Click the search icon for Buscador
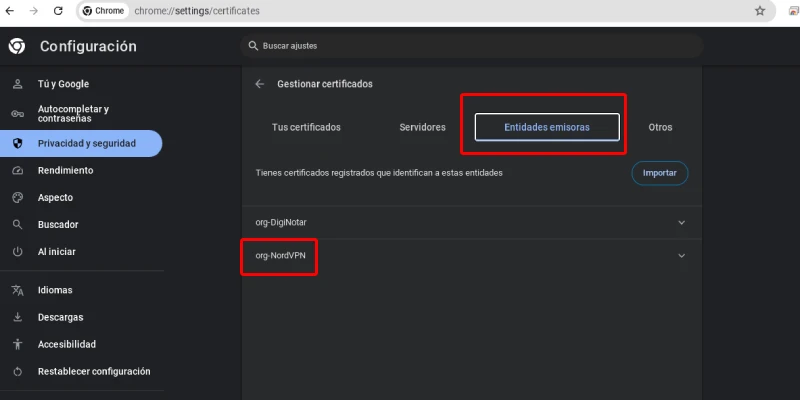This screenshot has height=400, width=800. point(18,224)
